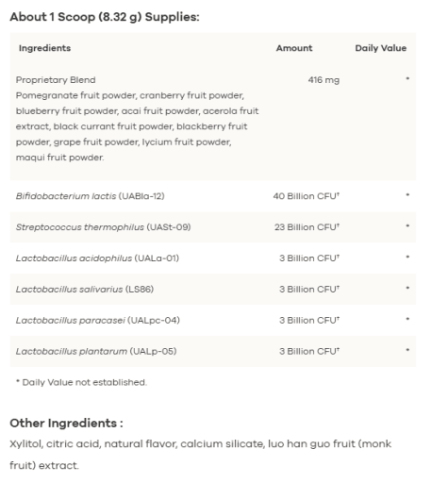Image resolution: width=448 pixels, height=483 pixels.
Task: Click Lactobacillus paracasei (UALpc-04) text
Action: [x=98, y=321]
